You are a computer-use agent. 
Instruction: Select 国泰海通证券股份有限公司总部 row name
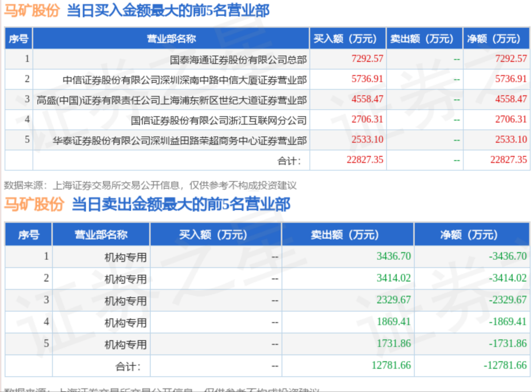[238, 59]
